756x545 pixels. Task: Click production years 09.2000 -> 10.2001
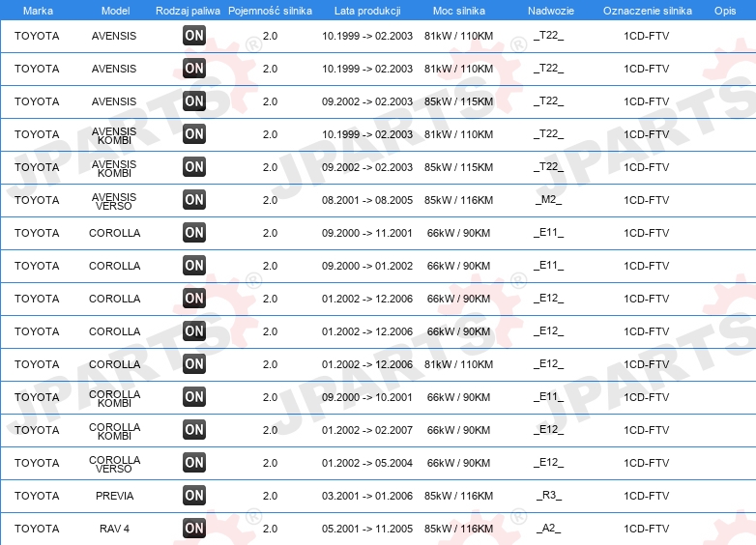coord(367,397)
